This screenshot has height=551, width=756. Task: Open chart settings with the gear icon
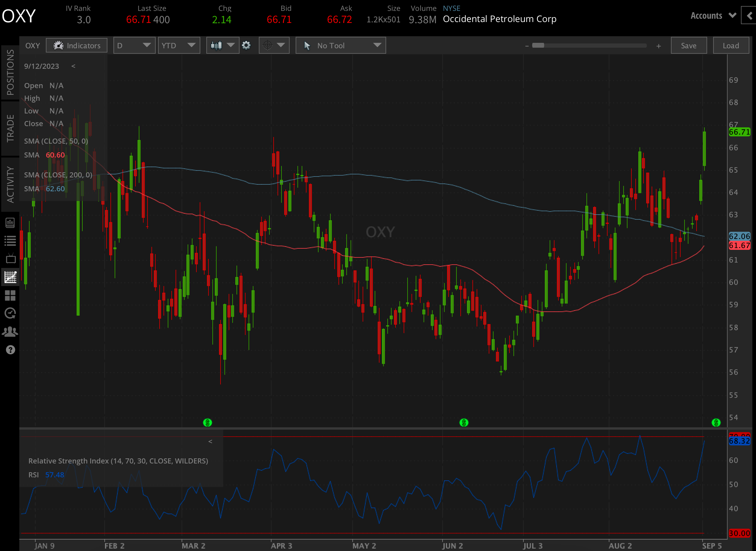point(246,45)
